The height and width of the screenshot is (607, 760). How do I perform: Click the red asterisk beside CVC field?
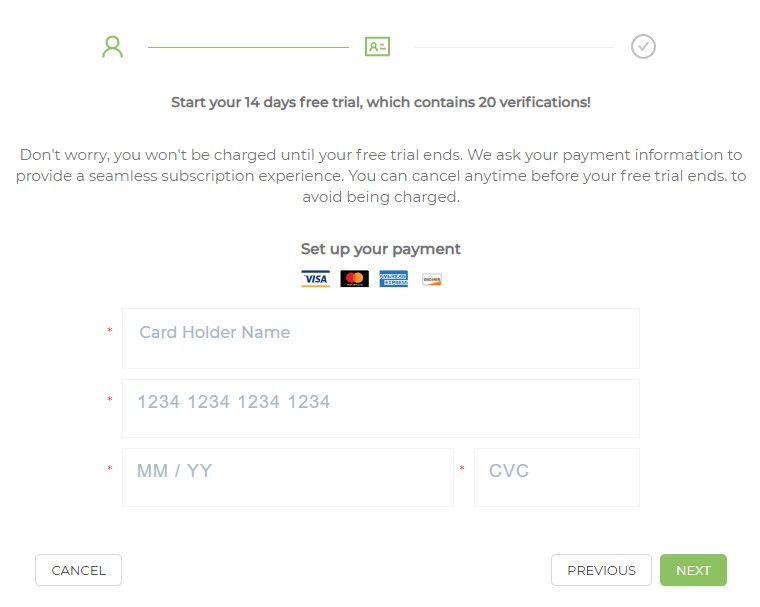coord(462,468)
